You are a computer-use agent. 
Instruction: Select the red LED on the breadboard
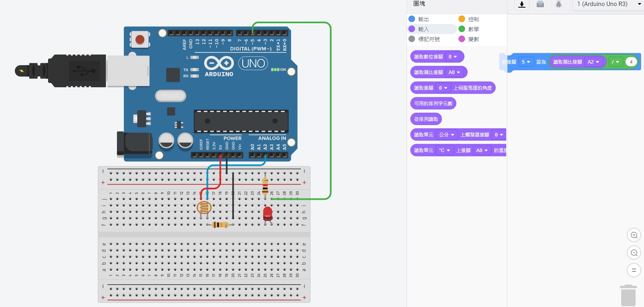268,213
